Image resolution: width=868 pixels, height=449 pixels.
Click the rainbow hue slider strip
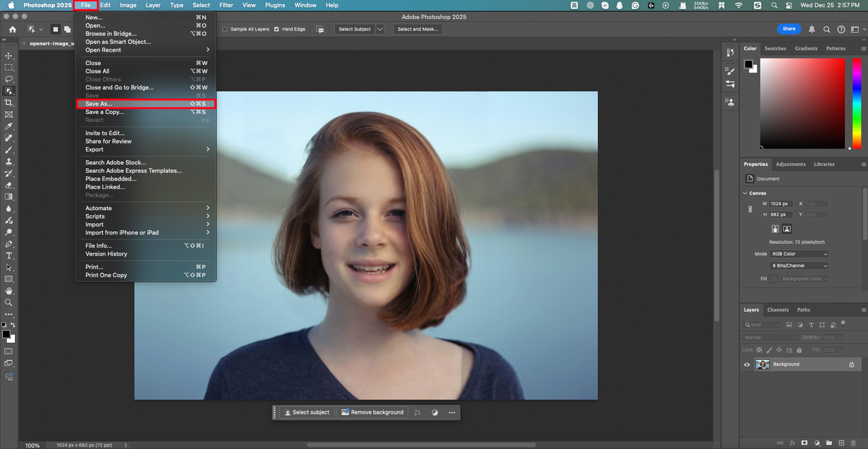pos(856,102)
